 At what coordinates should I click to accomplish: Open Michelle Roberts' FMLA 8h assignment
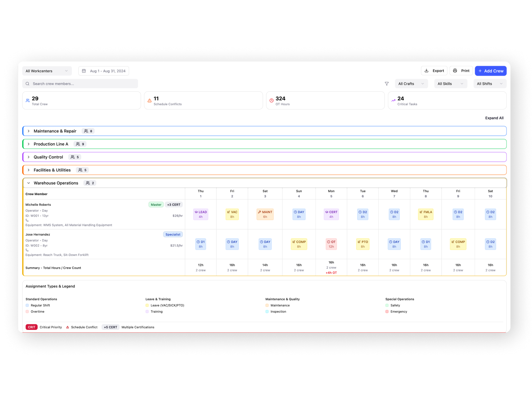click(426, 215)
